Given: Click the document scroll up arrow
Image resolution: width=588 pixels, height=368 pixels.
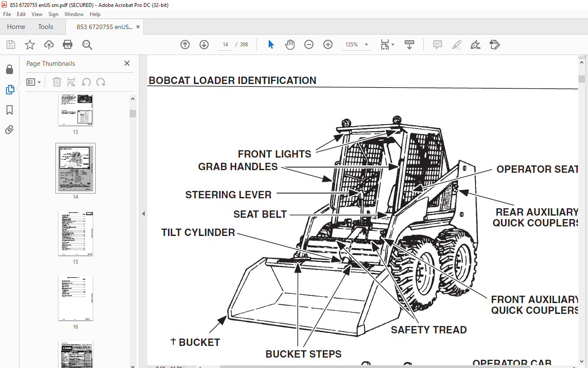Looking at the screenshot, I should [582, 62].
